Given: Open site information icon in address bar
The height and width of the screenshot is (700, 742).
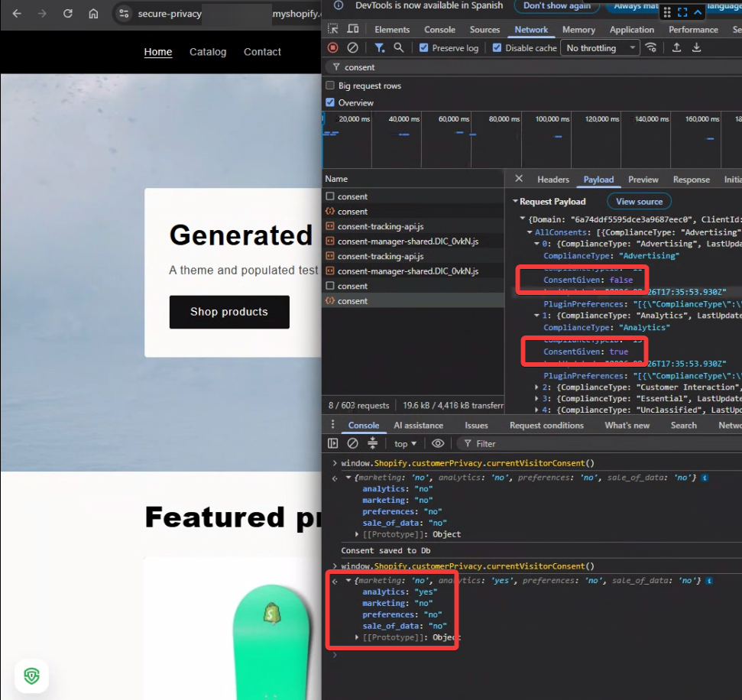Looking at the screenshot, I should click(x=124, y=14).
